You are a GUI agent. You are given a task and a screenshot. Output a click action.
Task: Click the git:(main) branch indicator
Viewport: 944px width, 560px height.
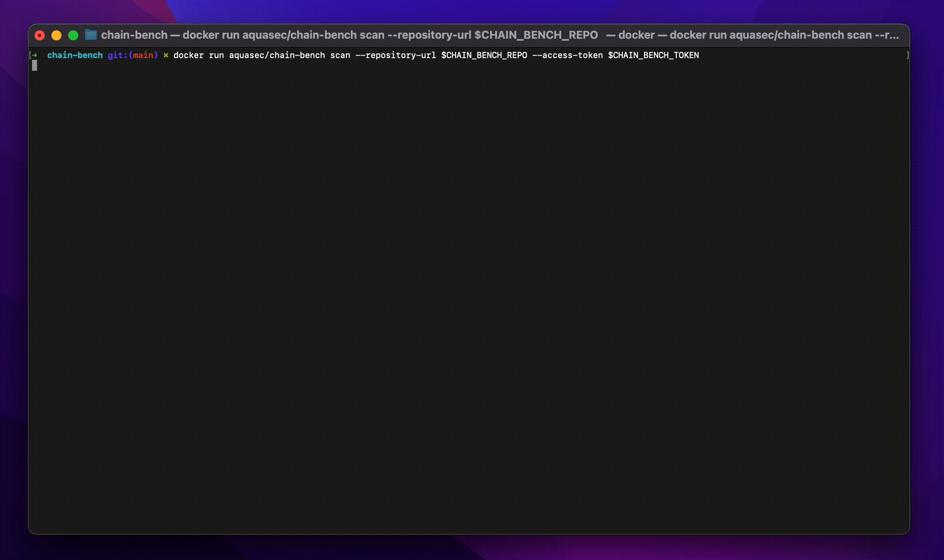pyautogui.click(x=133, y=55)
